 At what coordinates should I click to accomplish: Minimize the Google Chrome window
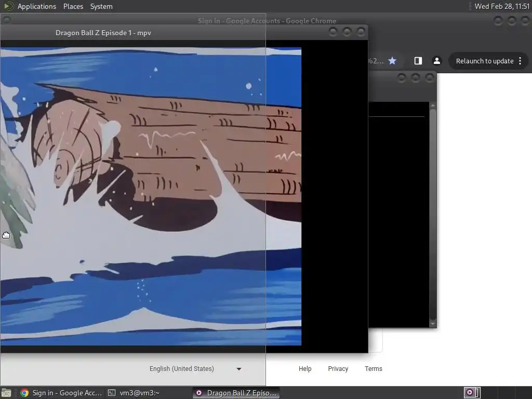[x=498, y=21]
